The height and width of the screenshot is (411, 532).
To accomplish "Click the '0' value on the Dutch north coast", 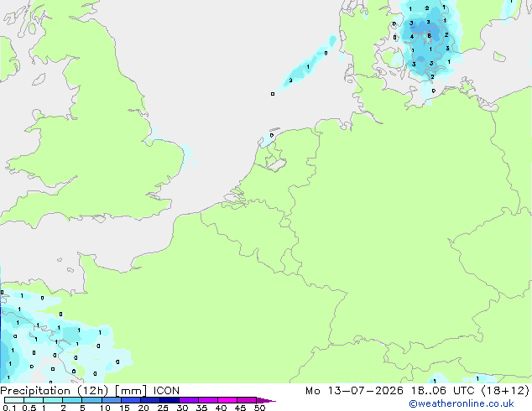I will point(272,135).
